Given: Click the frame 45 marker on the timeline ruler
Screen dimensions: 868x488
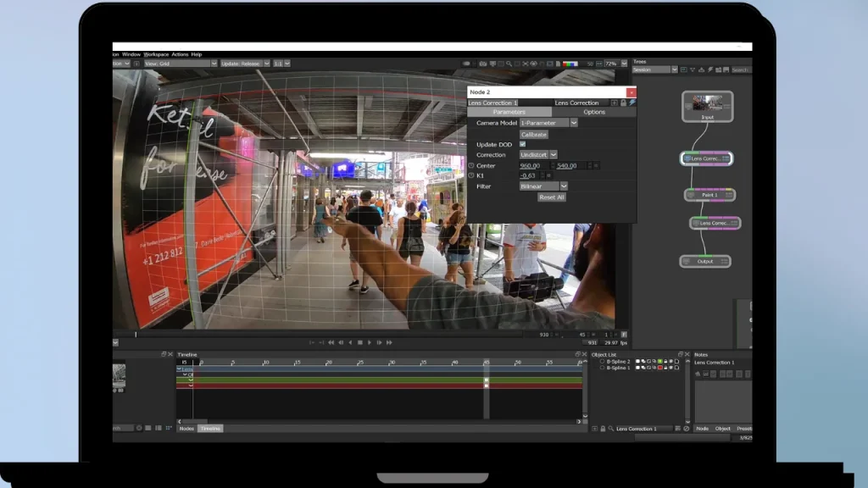Looking at the screenshot, I should pyautogui.click(x=486, y=363).
